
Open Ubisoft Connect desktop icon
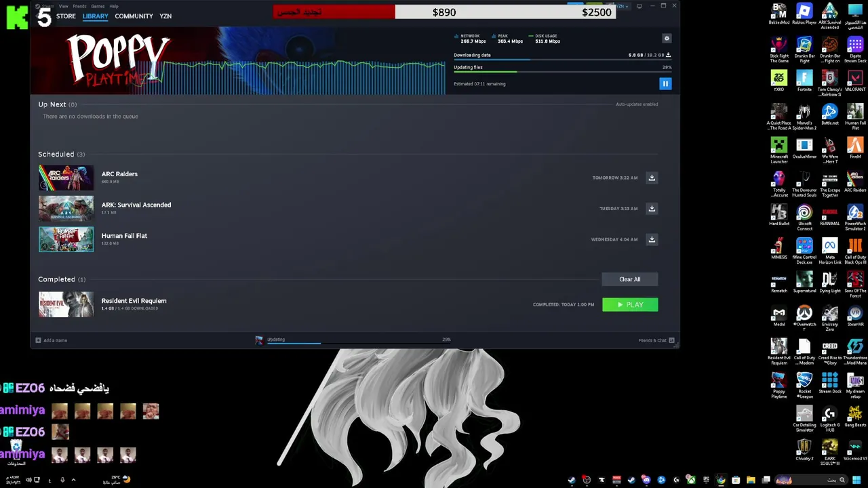click(804, 218)
